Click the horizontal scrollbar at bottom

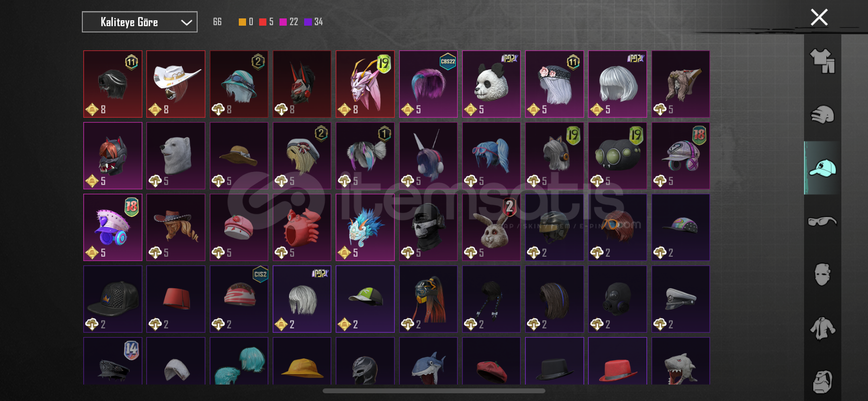[434, 391]
